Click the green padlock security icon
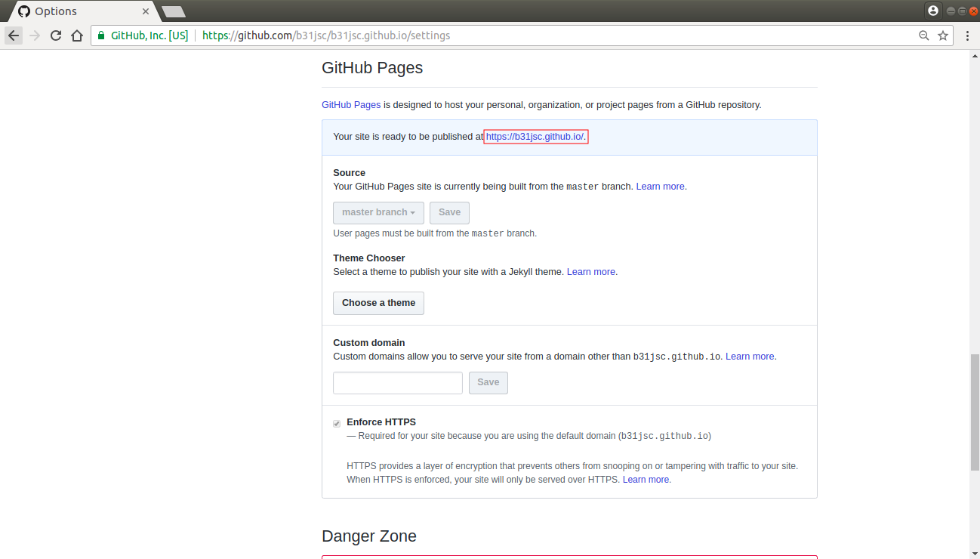 click(101, 36)
